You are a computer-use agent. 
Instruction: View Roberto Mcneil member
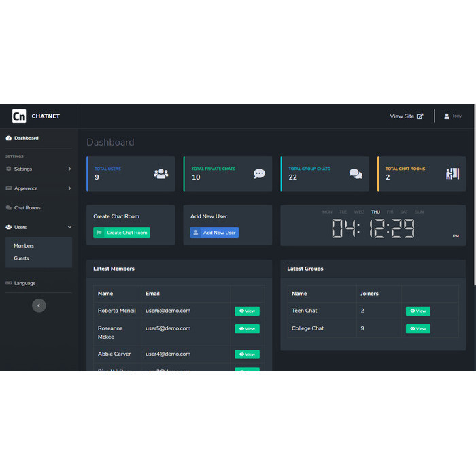247,311
